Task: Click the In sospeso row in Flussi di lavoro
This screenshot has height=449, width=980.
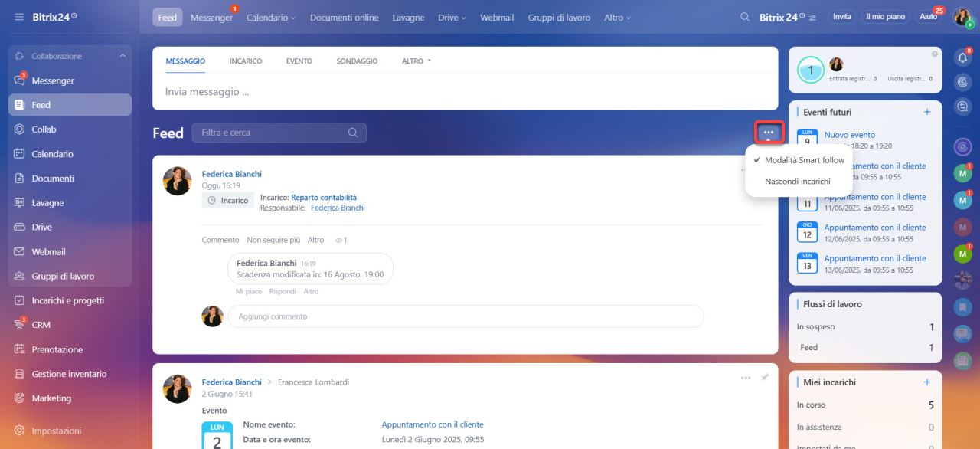Action: coord(865,327)
